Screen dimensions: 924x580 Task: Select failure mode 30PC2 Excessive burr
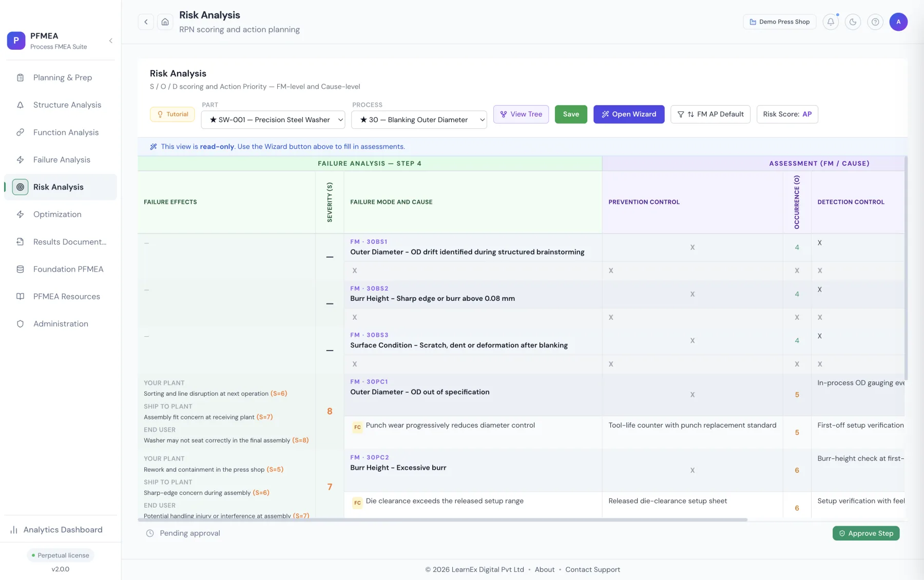pos(472,470)
